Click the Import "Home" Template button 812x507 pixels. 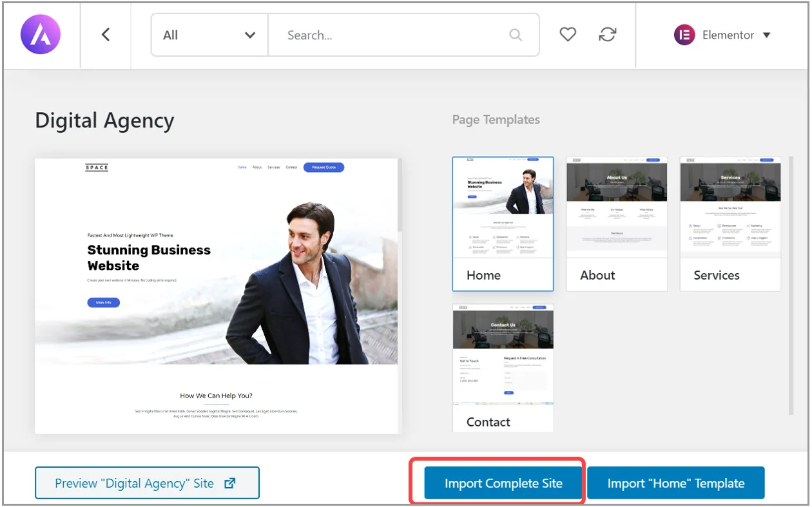click(x=676, y=483)
